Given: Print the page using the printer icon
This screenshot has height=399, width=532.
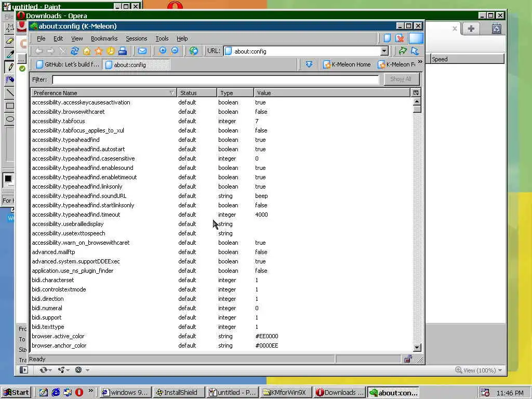Looking at the screenshot, I should pos(123,51).
